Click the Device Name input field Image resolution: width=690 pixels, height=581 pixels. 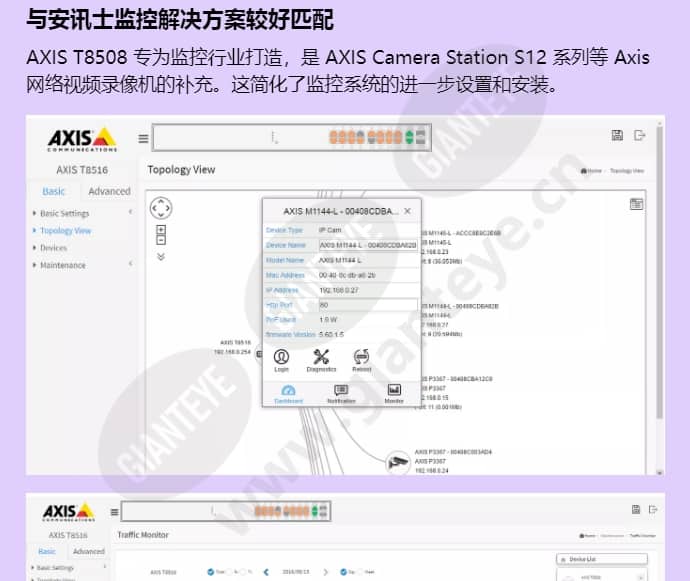coord(368,245)
